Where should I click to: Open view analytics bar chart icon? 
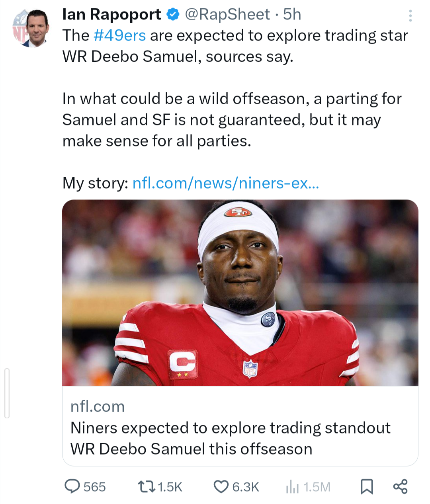pyautogui.click(x=292, y=487)
